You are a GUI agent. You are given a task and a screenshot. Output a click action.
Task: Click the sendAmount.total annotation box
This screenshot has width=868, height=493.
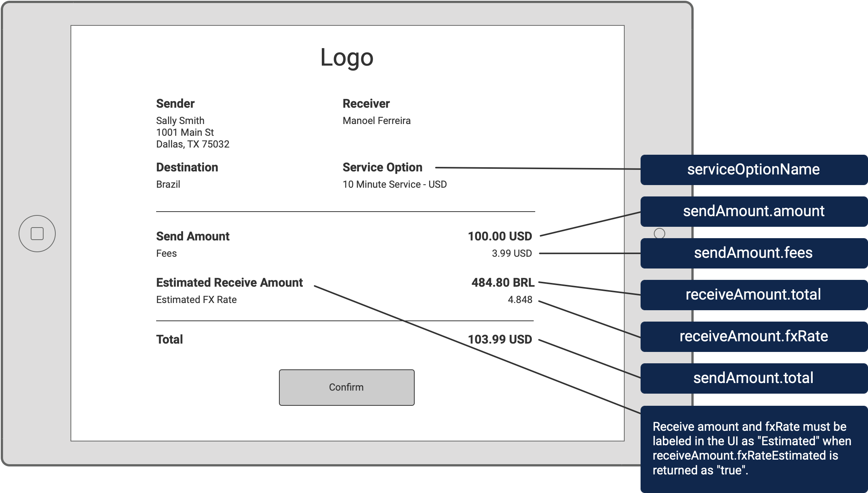tap(753, 378)
